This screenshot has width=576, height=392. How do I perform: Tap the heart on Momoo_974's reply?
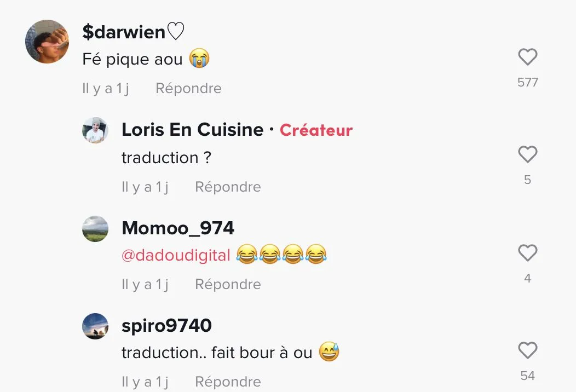tap(527, 253)
